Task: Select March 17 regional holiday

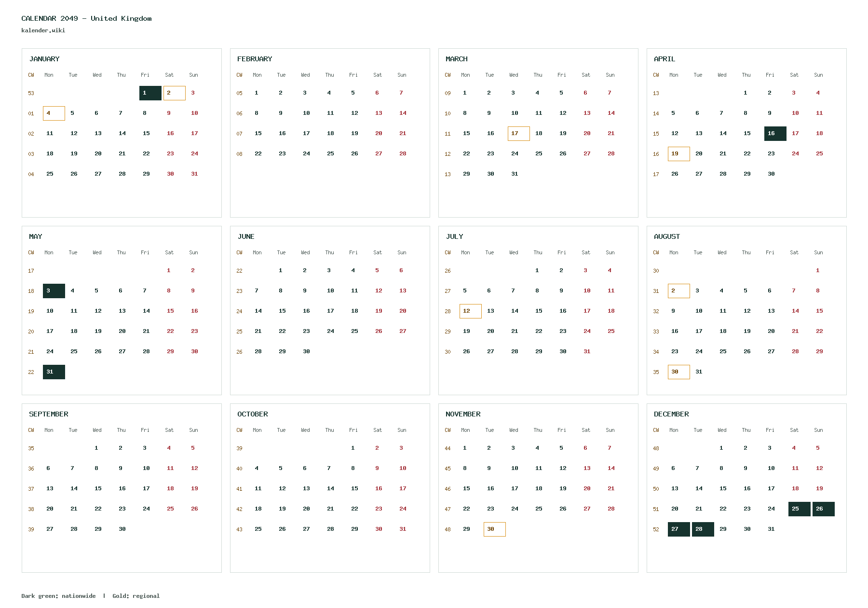Action: [x=519, y=134]
